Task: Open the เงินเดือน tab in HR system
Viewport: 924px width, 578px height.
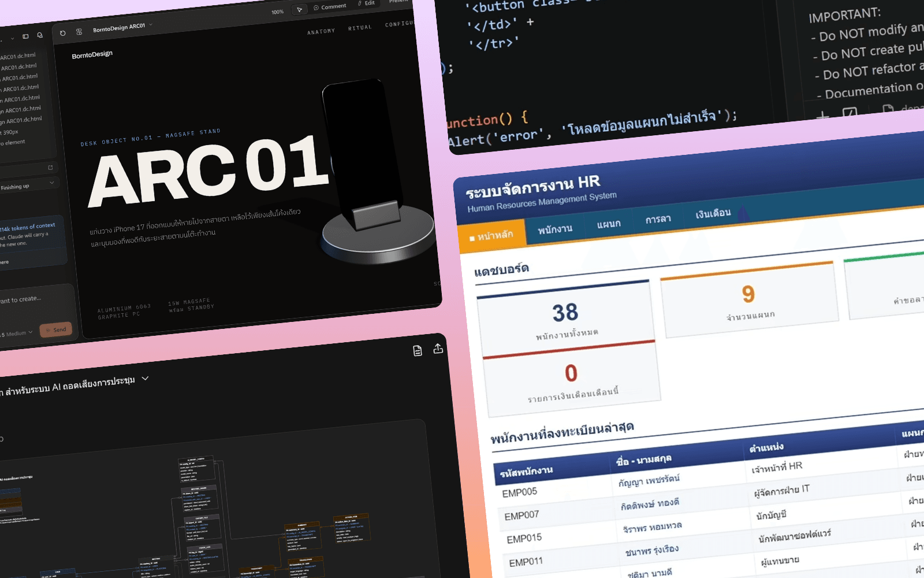Action: pos(713,213)
